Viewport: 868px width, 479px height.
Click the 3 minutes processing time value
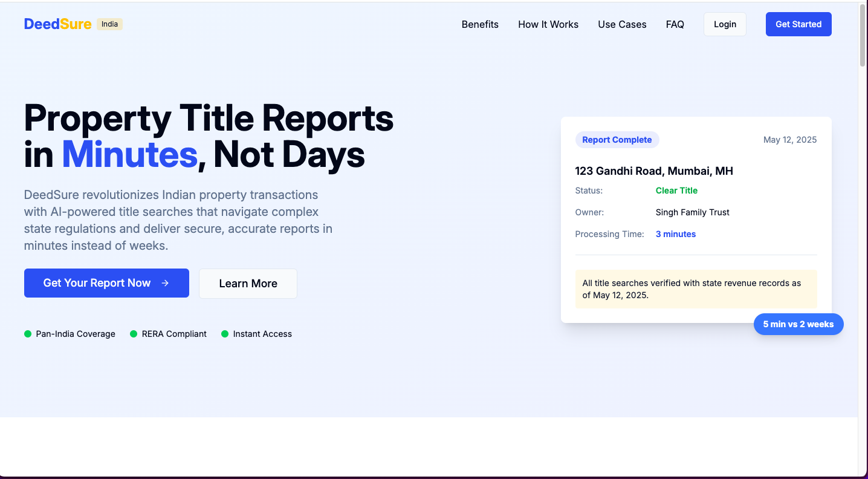(676, 234)
